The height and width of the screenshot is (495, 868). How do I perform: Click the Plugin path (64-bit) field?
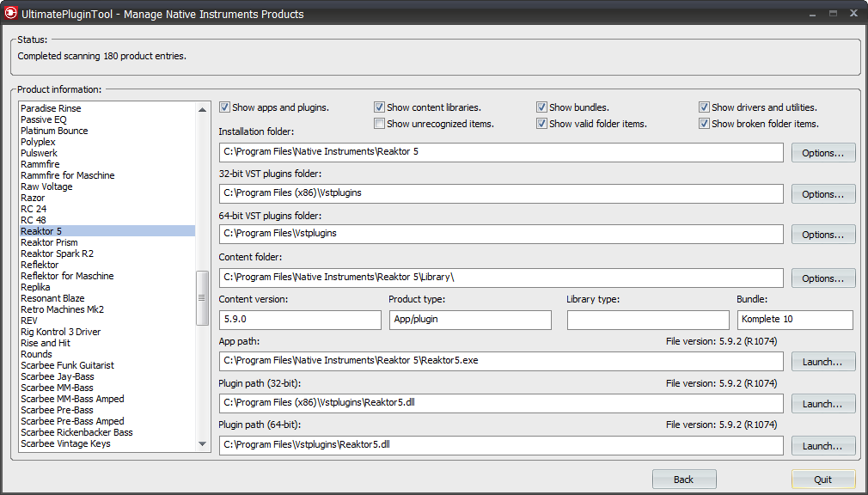pos(501,446)
